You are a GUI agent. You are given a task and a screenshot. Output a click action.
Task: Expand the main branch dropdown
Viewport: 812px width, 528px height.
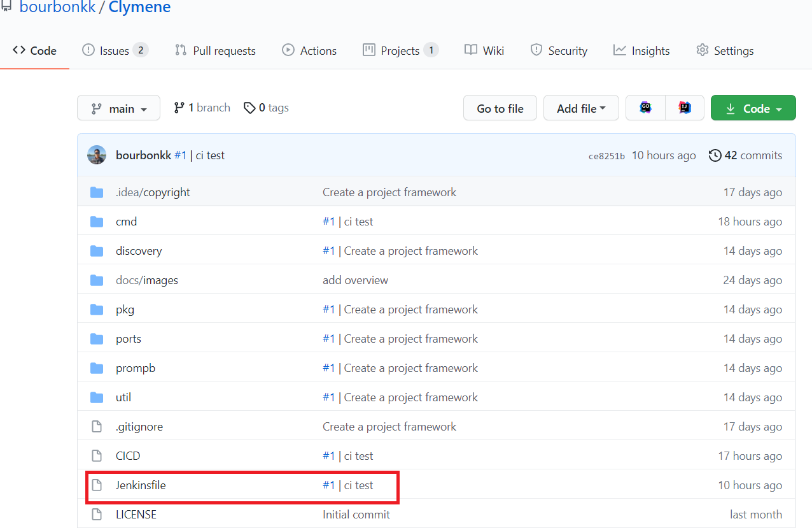[118, 108]
